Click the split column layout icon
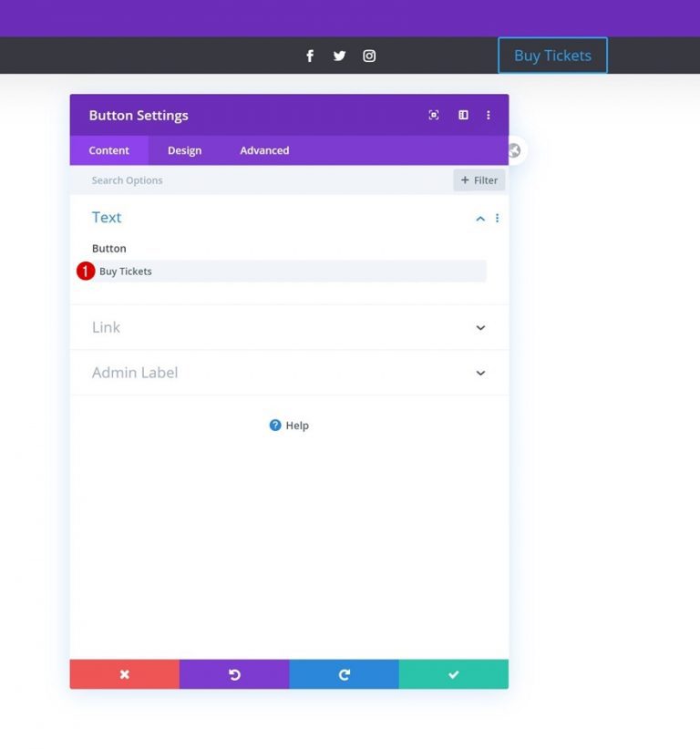 click(x=463, y=115)
